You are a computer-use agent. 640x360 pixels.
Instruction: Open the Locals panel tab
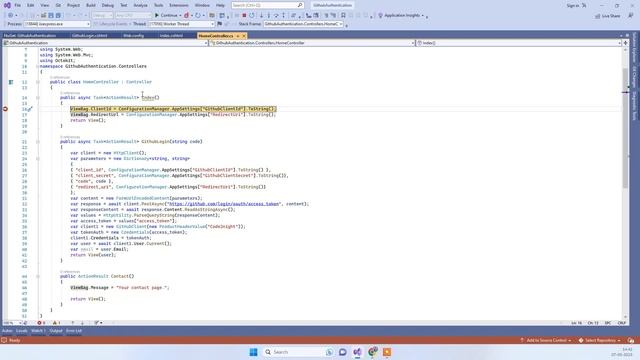click(22, 331)
